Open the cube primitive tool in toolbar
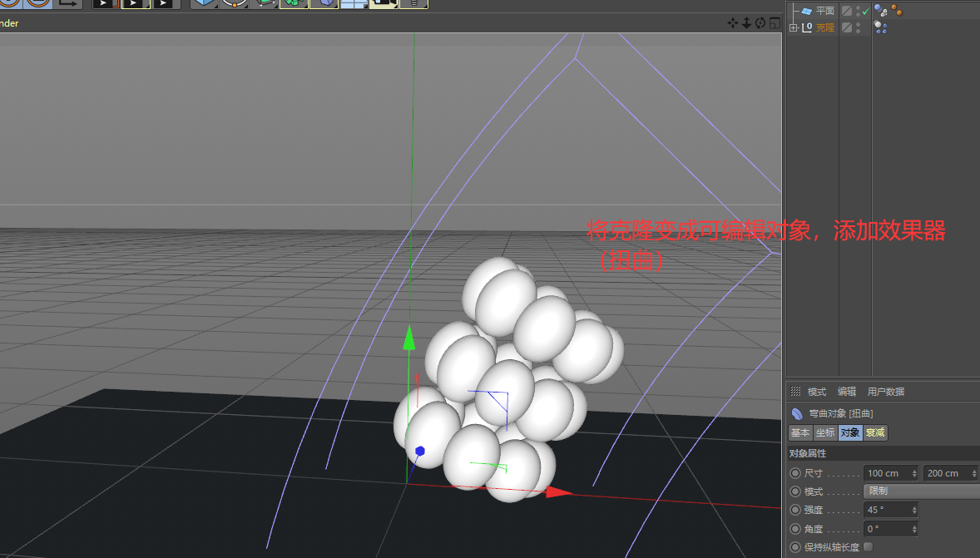The image size is (980, 558). 205,4
